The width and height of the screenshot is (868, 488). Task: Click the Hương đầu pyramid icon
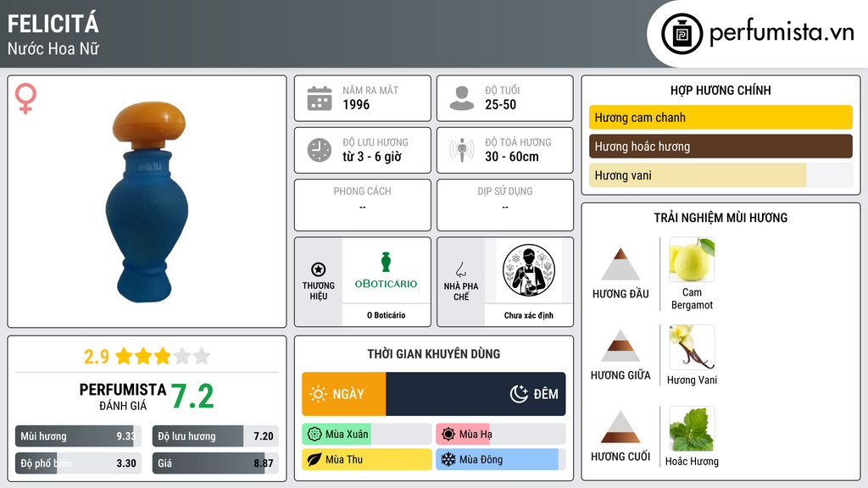tap(620, 264)
